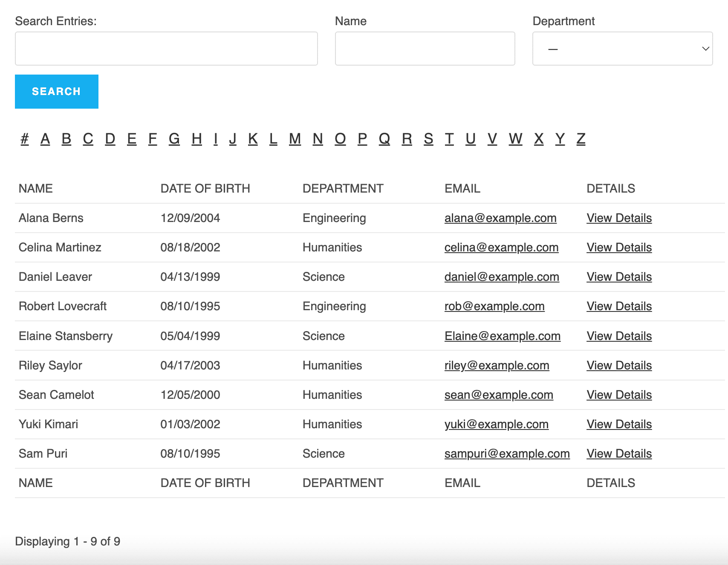Screen dimensions: 728x565
Task: Open sean@example.com email link
Action: 499,395
